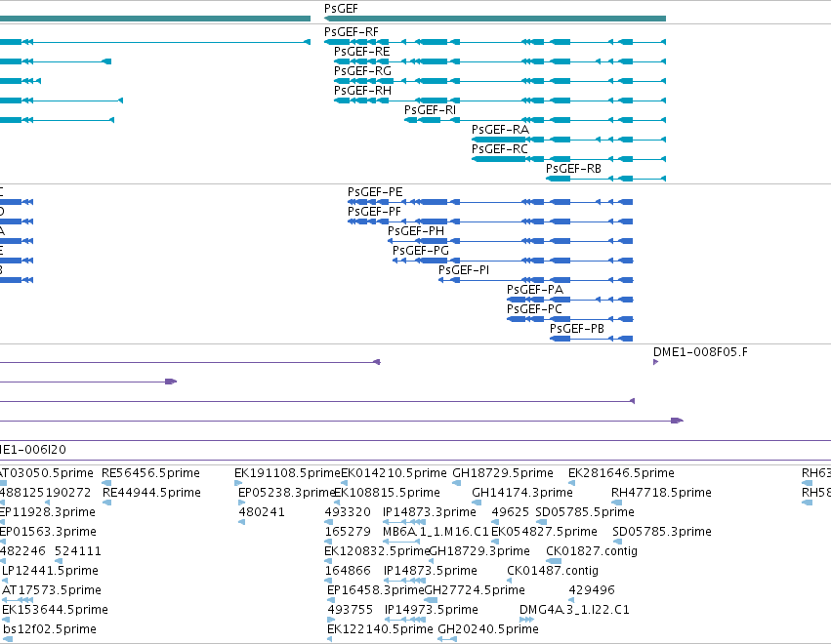
Task: Click the EP05238.3prime EST label
Action: point(287,493)
